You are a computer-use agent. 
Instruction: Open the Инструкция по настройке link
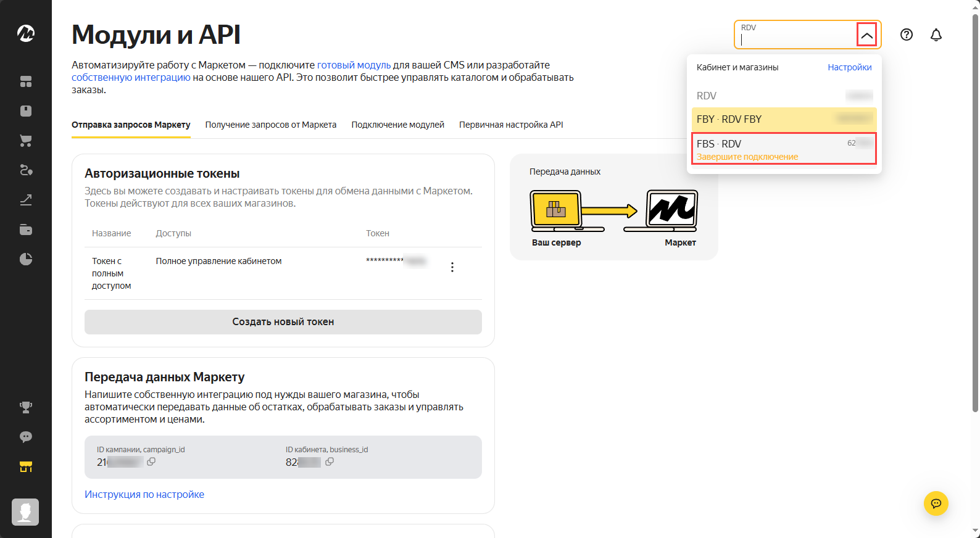(144, 494)
